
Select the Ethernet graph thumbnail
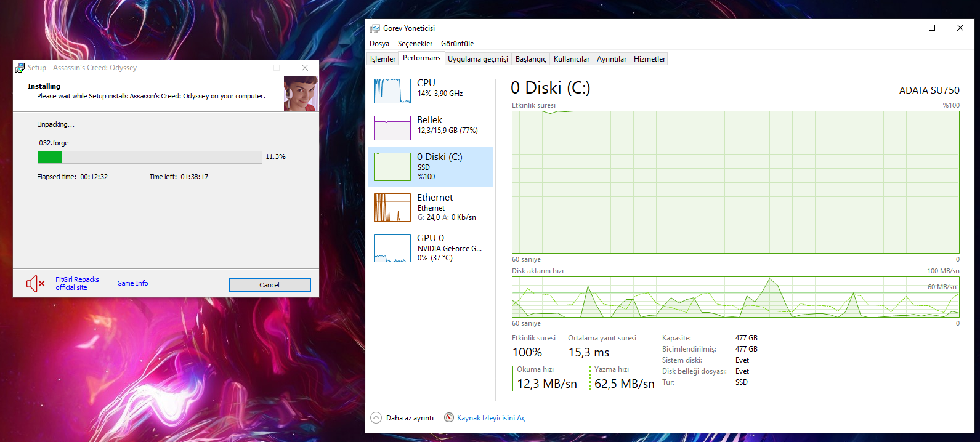point(392,207)
